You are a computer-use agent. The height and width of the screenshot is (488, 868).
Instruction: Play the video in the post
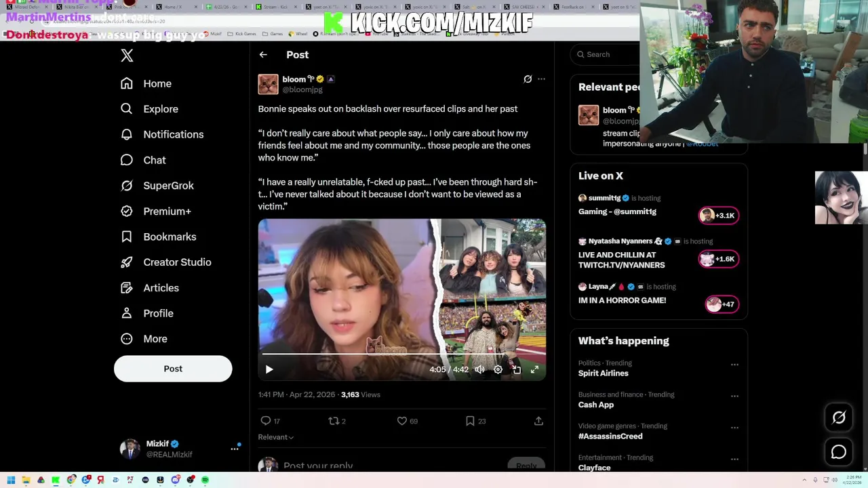point(269,369)
